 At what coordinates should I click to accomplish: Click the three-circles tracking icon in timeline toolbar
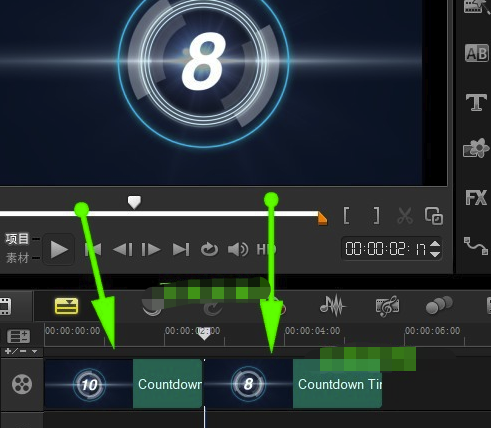pyautogui.click(x=439, y=305)
